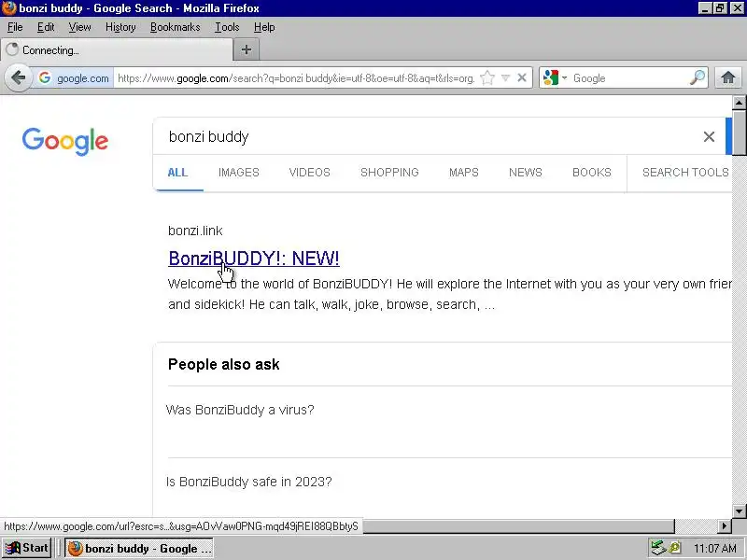The image size is (747, 560).
Task: Open the History menu
Action: tap(120, 27)
